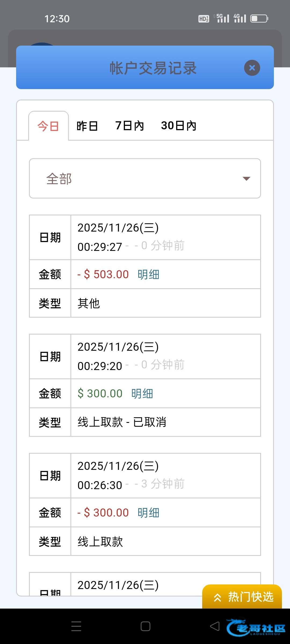Tap the Android recent apps menu icon
The height and width of the screenshot is (644, 290).
click(76, 626)
